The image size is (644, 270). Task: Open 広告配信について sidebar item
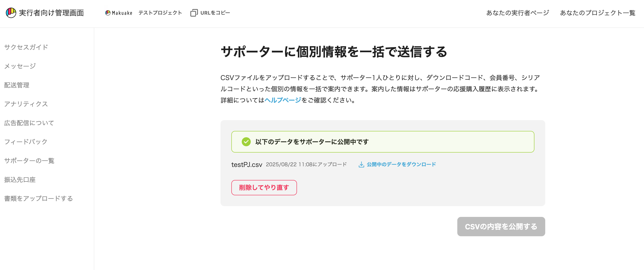point(29,123)
